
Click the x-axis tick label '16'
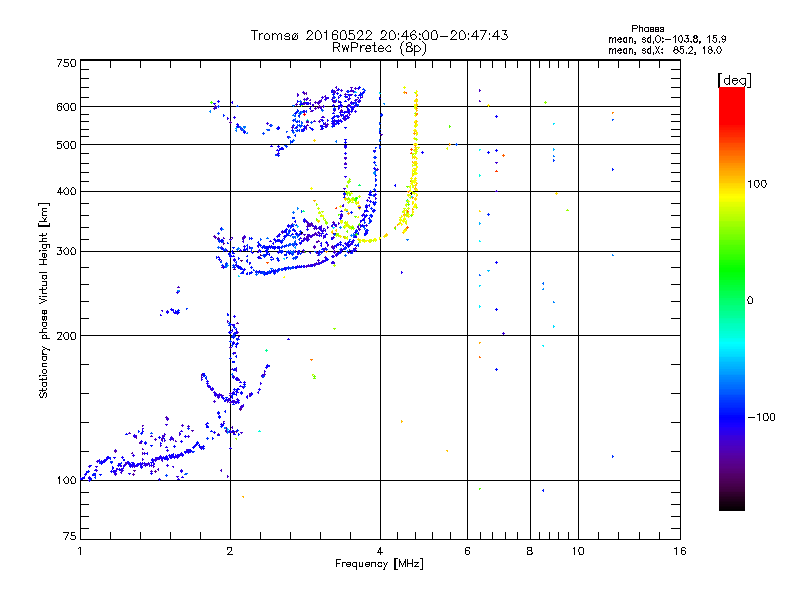(680, 551)
